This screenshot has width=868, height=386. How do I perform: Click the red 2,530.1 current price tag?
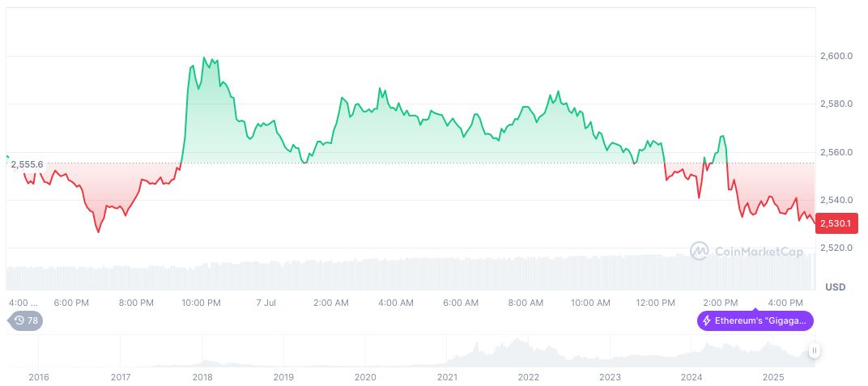[834, 223]
